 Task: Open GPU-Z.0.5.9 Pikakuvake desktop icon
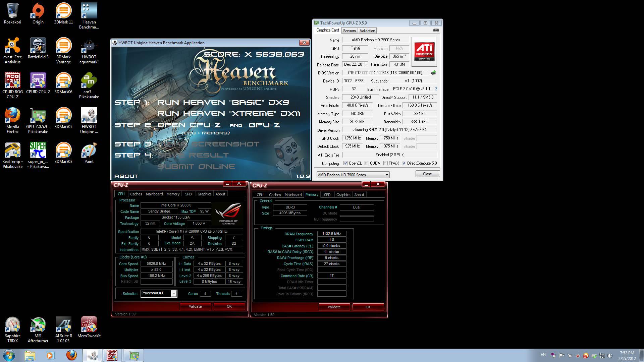(38, 120)
